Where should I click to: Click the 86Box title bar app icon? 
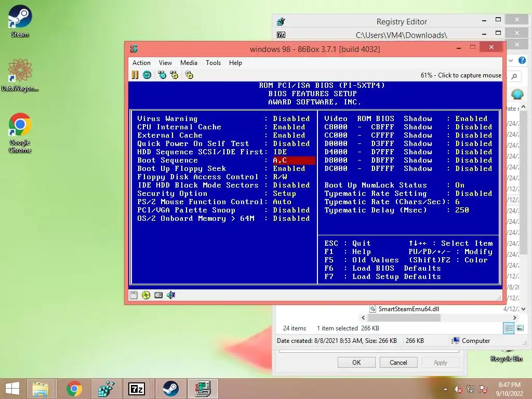(134, 49)
